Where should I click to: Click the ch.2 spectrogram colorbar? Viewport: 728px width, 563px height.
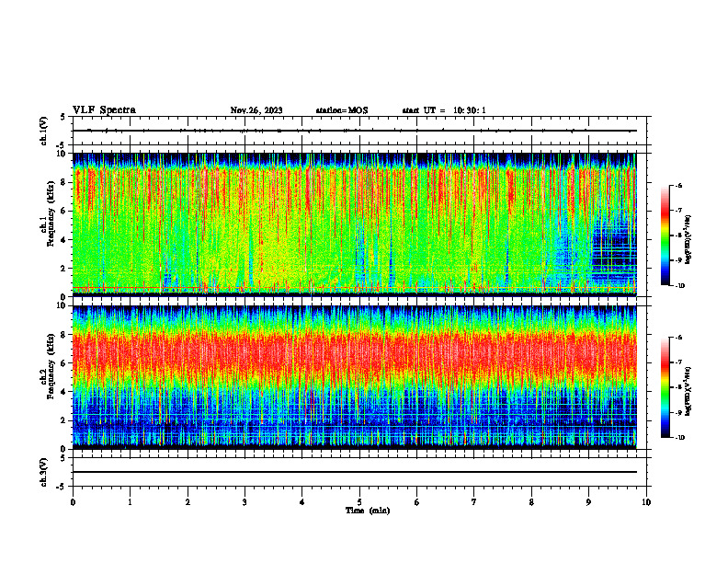[665, 387]
